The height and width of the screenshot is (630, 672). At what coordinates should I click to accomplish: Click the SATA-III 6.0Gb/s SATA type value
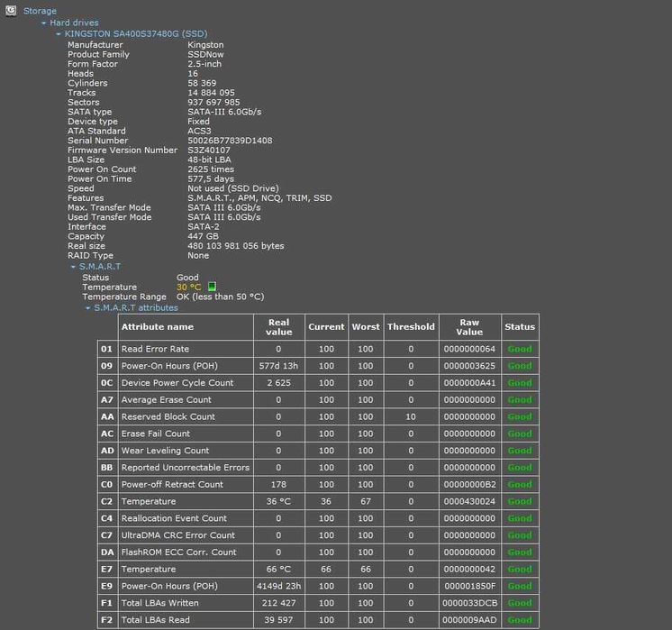click(224, 112)
